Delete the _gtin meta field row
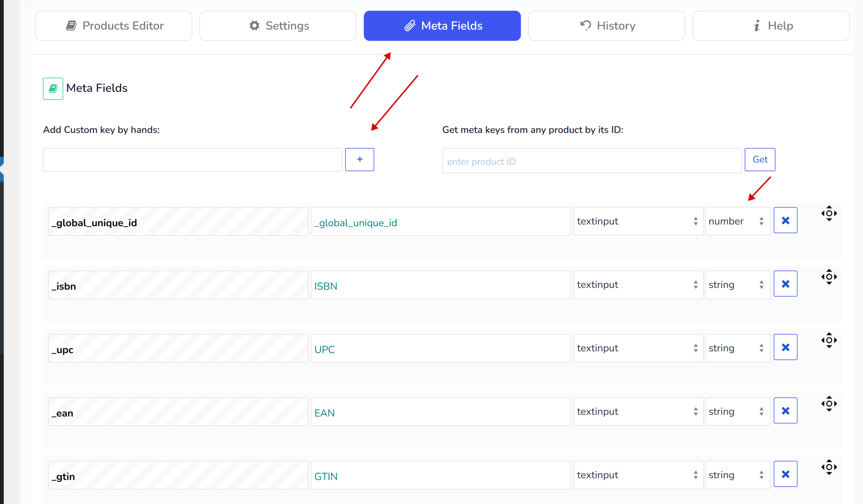 pyautogui.click(x=785, y=474)
